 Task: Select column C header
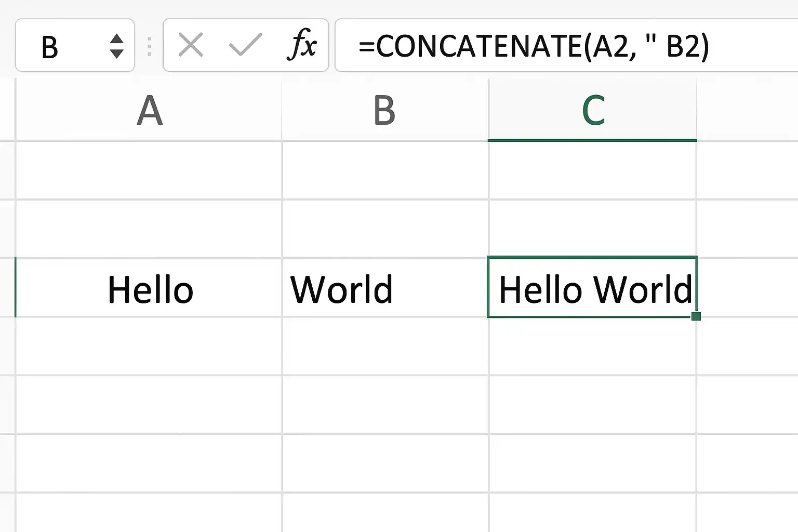point(592,110)
